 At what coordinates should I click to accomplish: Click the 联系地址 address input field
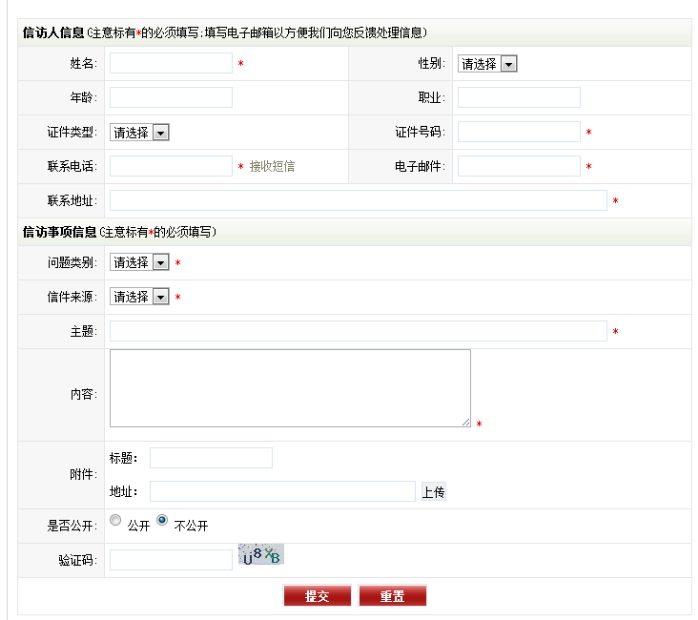point(358,201)
